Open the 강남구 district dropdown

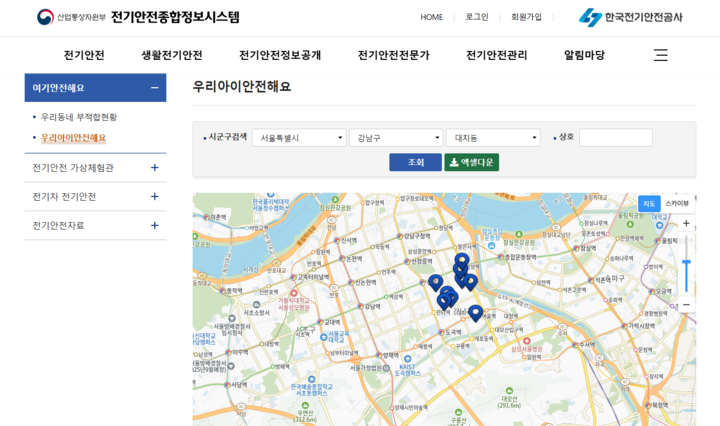point(395,138)
